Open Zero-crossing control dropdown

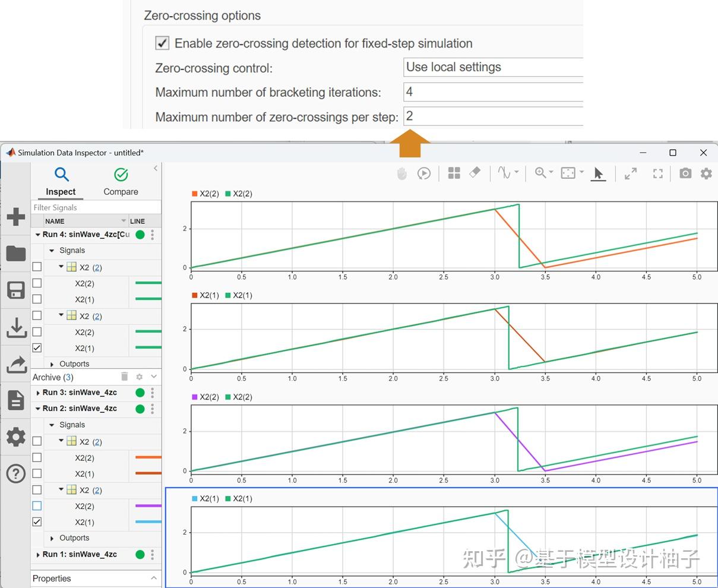(x=493, y=67)
